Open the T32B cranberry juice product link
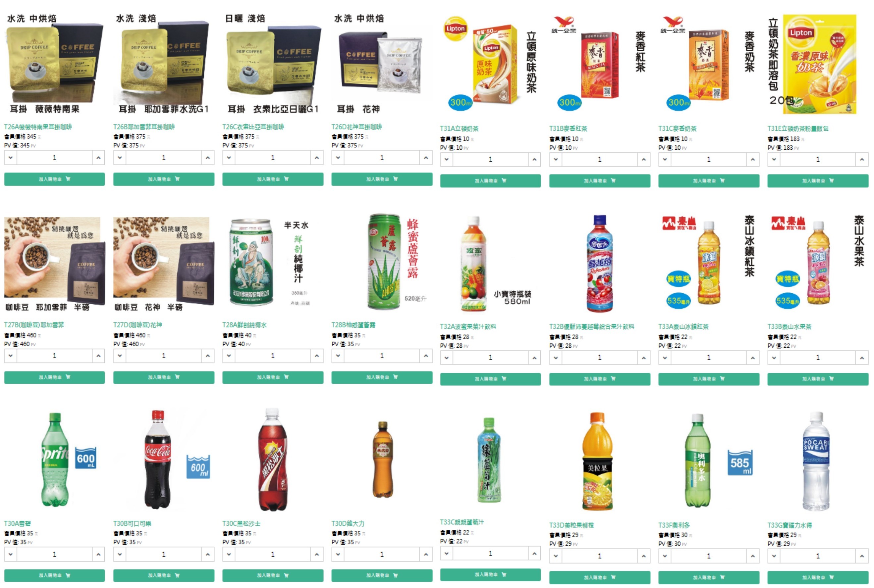The width and height of the screenshot is (874, 588). tap(591, 327)
